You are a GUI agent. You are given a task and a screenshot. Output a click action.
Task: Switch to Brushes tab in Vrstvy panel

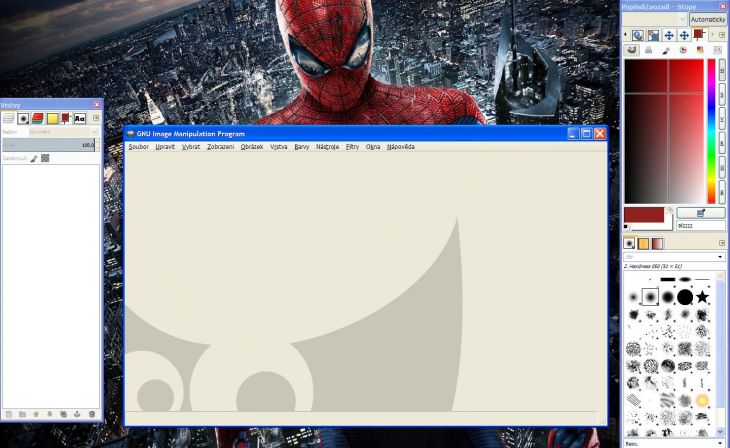coord(23,119)
